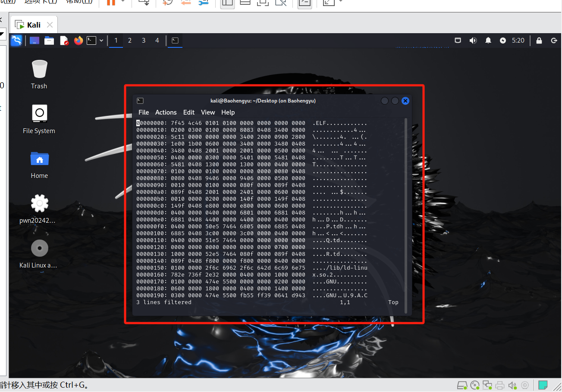Image resolution: width=562 pixels, height=392 pixels.
Task: Lock the screen with the padlock icon
Action: tap(539, 40)
